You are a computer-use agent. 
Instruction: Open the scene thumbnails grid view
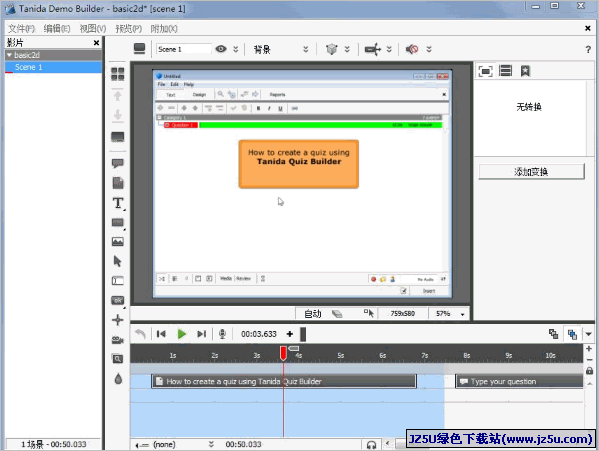(117, 74)
